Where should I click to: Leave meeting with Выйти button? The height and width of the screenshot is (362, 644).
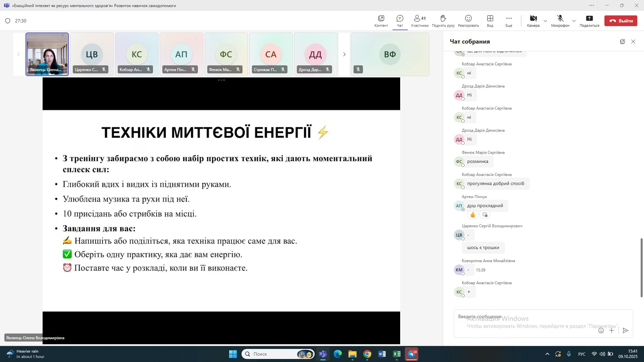click(x=621, y=21)
